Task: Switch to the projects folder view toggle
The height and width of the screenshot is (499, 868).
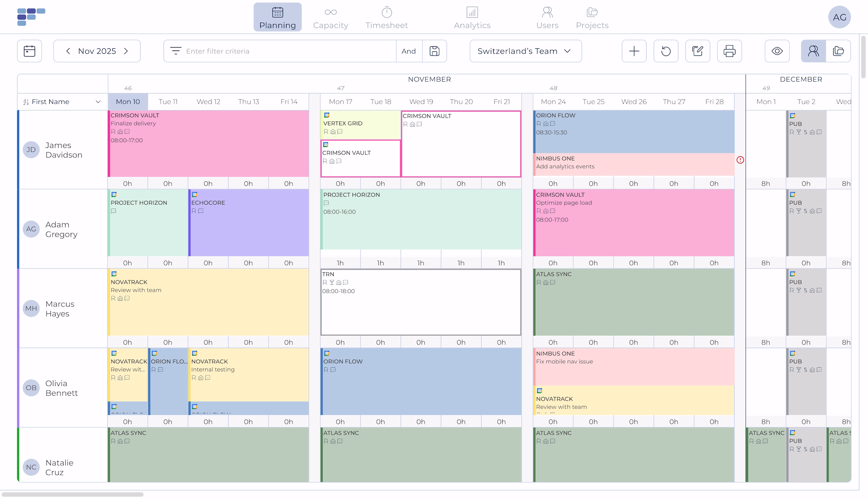Action: [838, 51]
